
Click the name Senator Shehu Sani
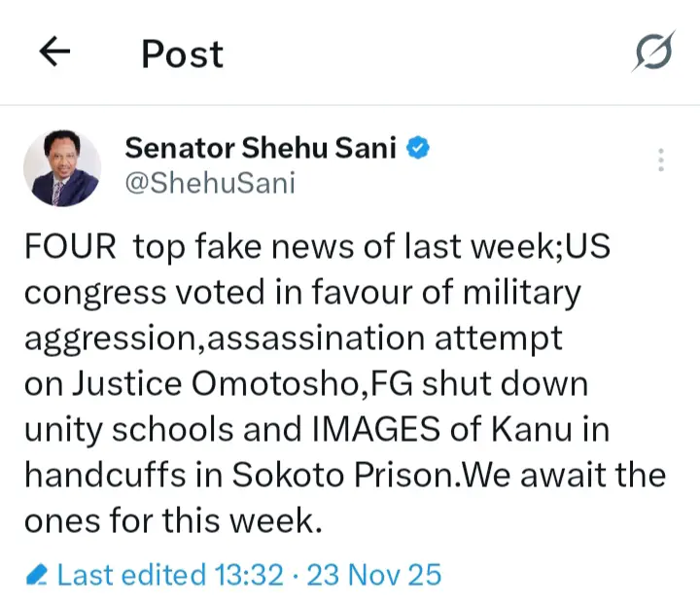261,149
